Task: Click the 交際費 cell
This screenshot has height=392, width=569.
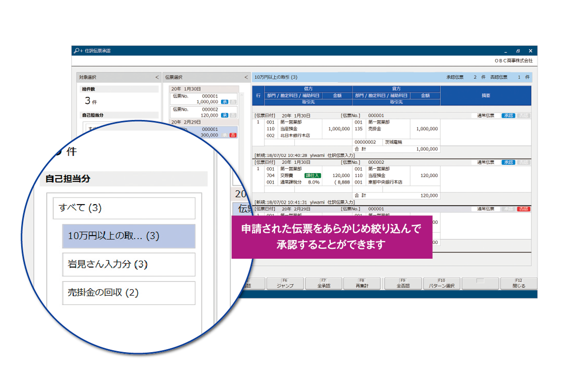Action: coord(286,176)
